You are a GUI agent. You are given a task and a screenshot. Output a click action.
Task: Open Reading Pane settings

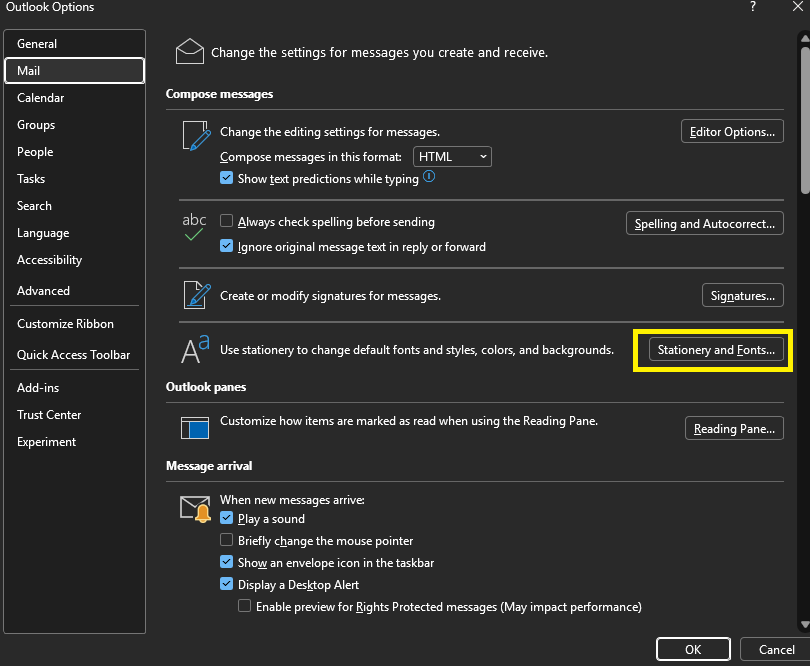[734, 428]
